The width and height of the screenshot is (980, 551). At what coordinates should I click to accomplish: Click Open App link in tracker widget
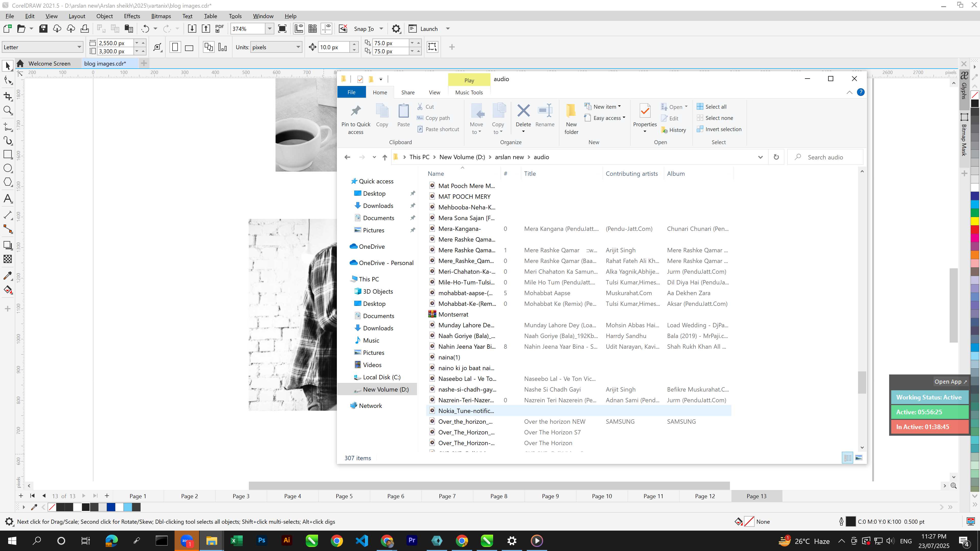[x=950, y=381]
